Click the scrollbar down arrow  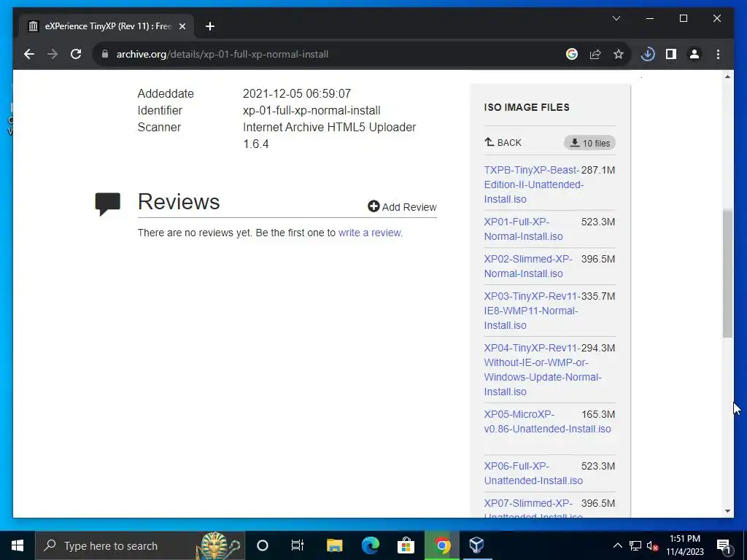click(727, 511)
